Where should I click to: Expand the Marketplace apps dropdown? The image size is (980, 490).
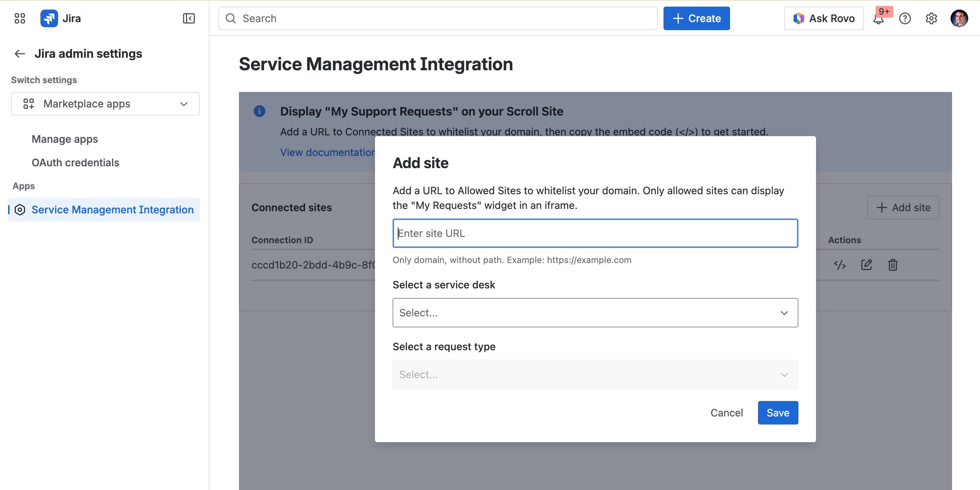coord(105,104)
